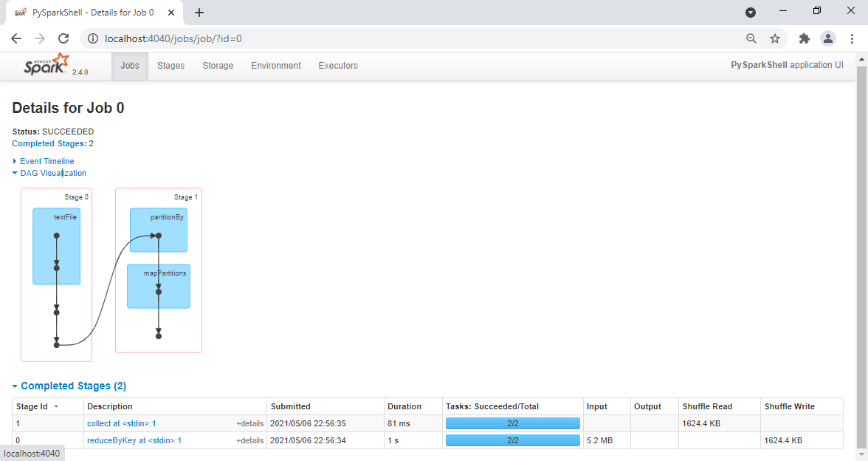The height and width of the screenshot is (461, 868).
Task: Click the browser back arrow
Action: click(x=16, y=38)
